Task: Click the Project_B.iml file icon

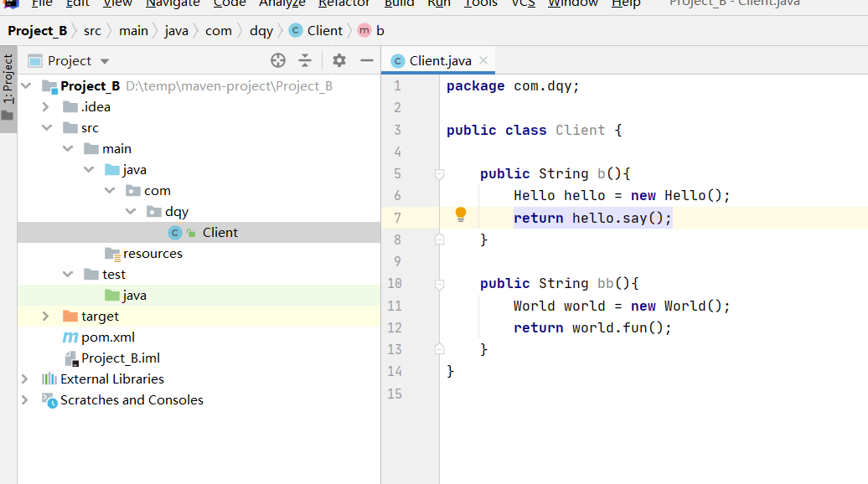Action: (71, 358)
